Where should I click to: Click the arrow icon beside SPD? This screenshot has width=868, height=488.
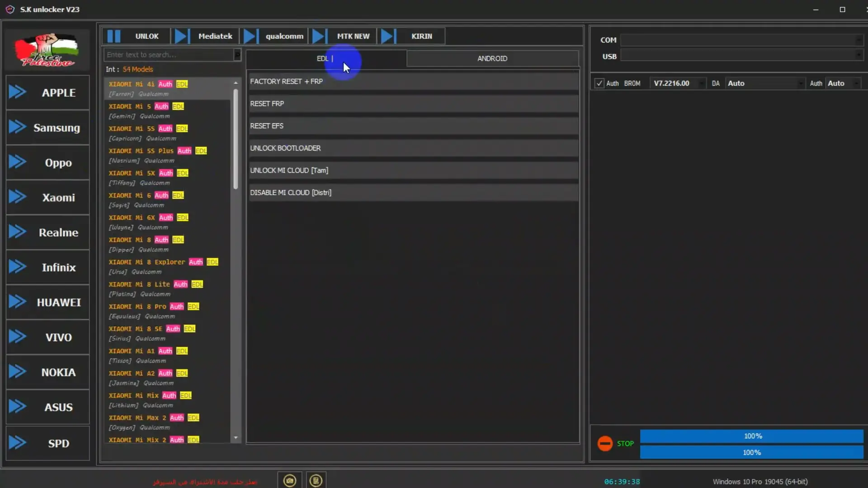click(x=18, y=443)
